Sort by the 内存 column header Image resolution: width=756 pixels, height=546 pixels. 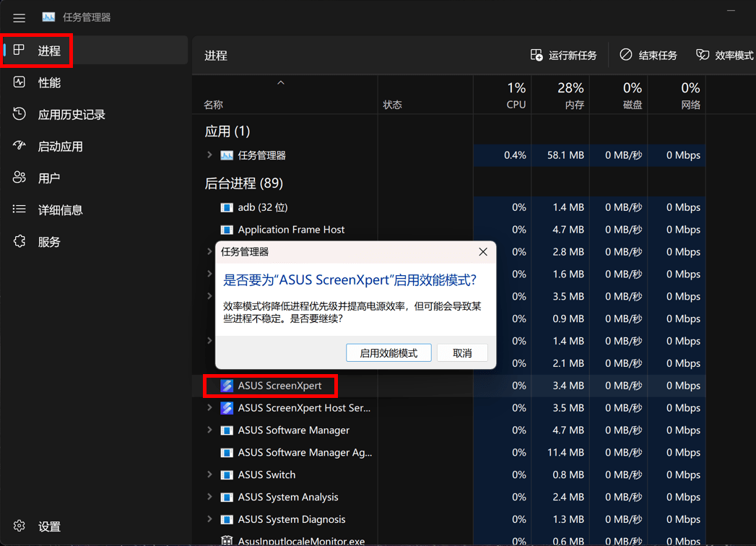tap(560, 95)
